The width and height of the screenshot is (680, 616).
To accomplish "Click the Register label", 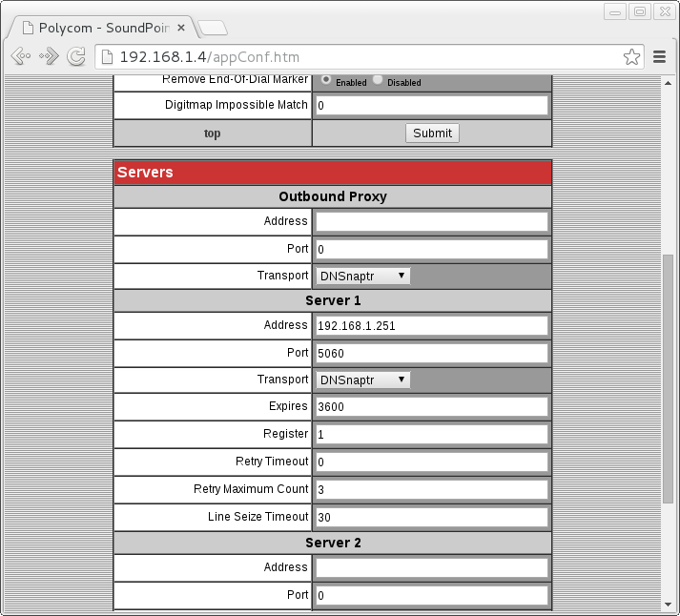I will pos(285,434).
